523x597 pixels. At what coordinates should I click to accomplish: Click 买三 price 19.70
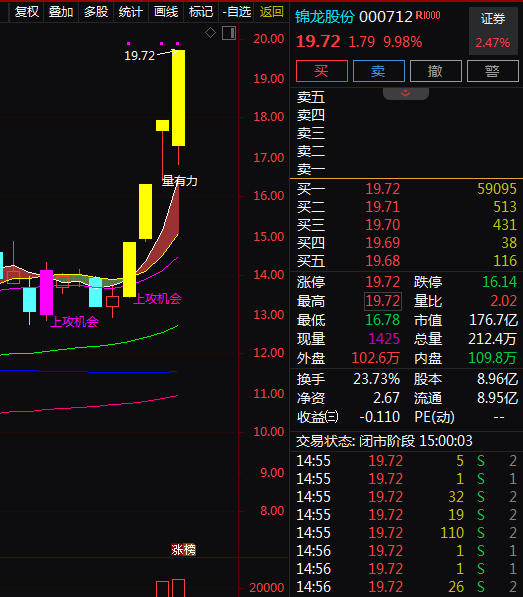383,225
